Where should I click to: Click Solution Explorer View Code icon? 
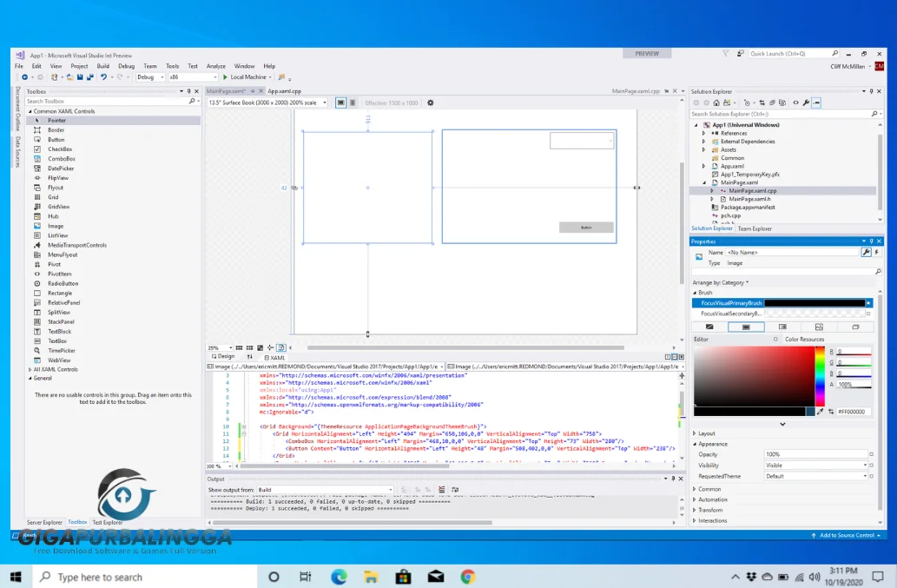(795, 103)
